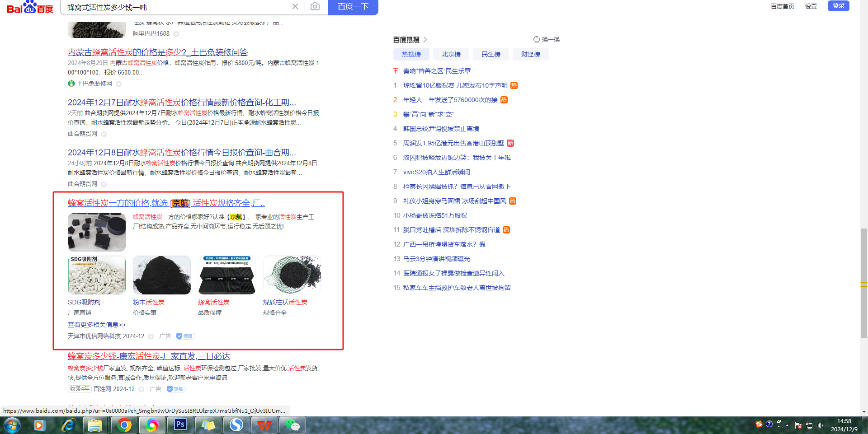Clear the search box with the X icon

click(x=295, y=6)
